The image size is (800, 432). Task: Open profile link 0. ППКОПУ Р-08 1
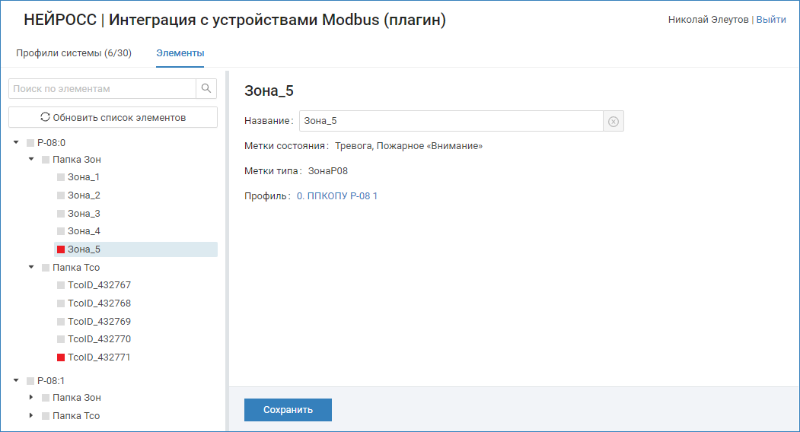337,196
